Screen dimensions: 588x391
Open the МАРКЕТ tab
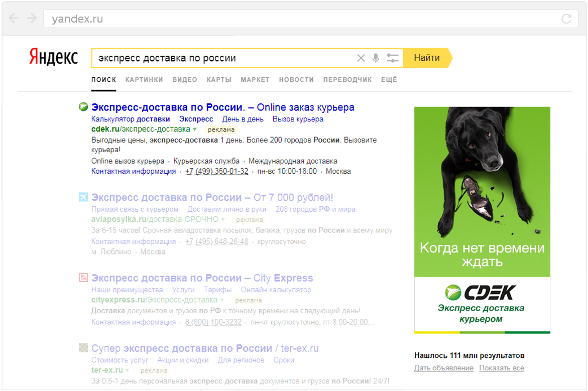255,79
